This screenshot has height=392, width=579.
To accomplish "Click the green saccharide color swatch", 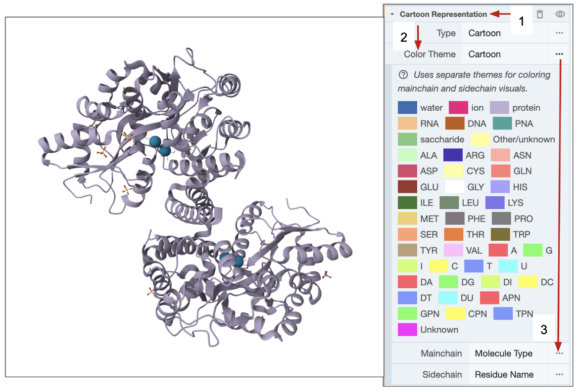I will (407, 139).
